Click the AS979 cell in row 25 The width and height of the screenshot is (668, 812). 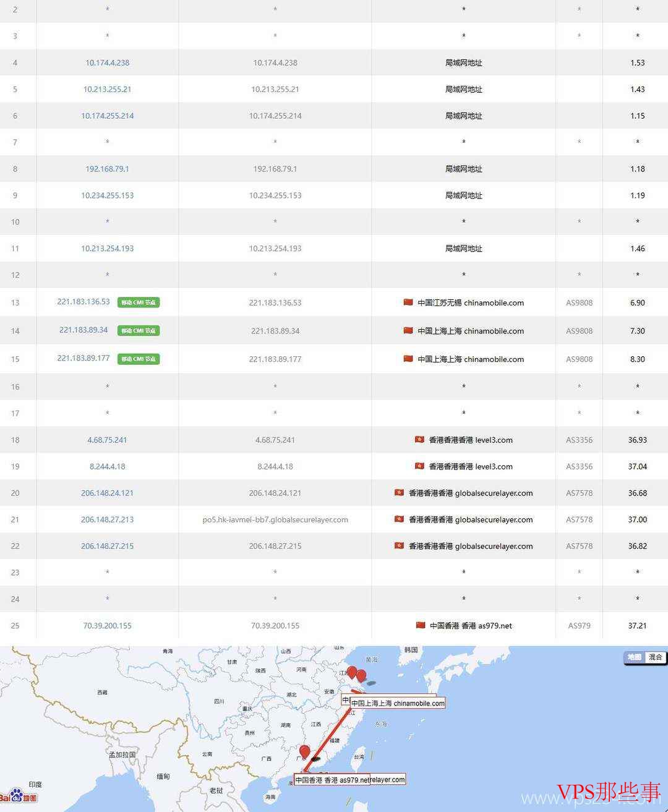click(580, 626)
